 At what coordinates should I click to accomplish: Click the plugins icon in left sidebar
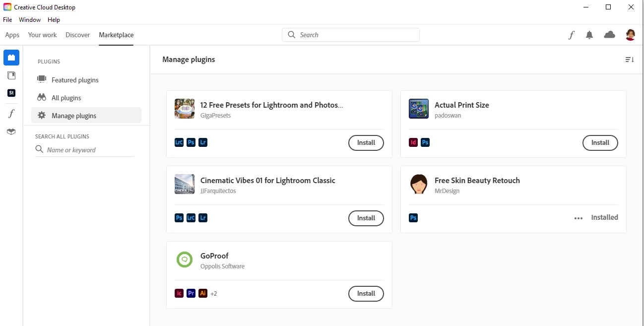pos(11,58)
